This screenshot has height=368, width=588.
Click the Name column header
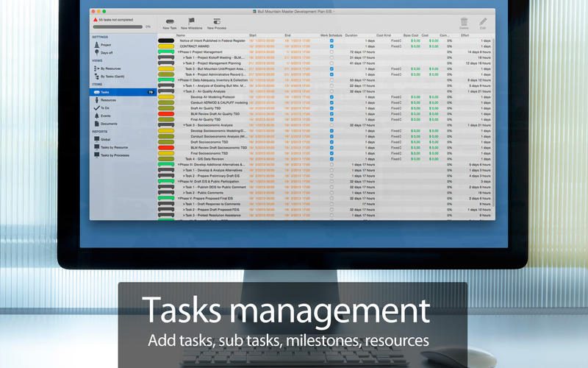181,35
